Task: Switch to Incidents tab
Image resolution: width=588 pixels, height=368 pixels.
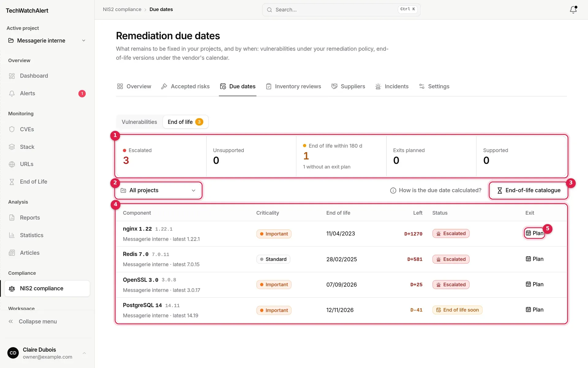Action: [392, 86]
